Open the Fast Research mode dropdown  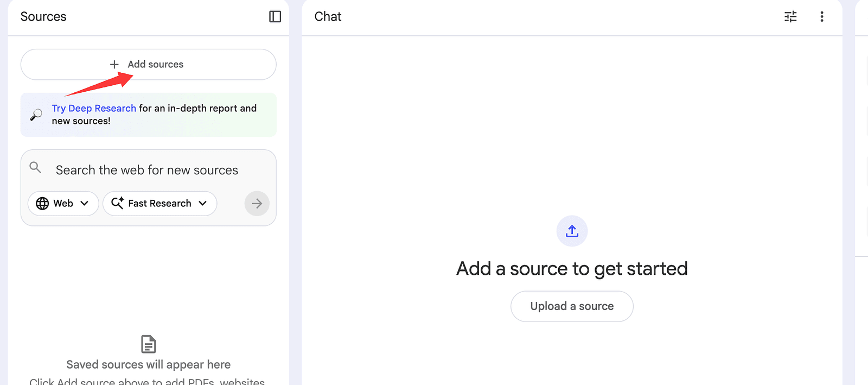[159, 204]
